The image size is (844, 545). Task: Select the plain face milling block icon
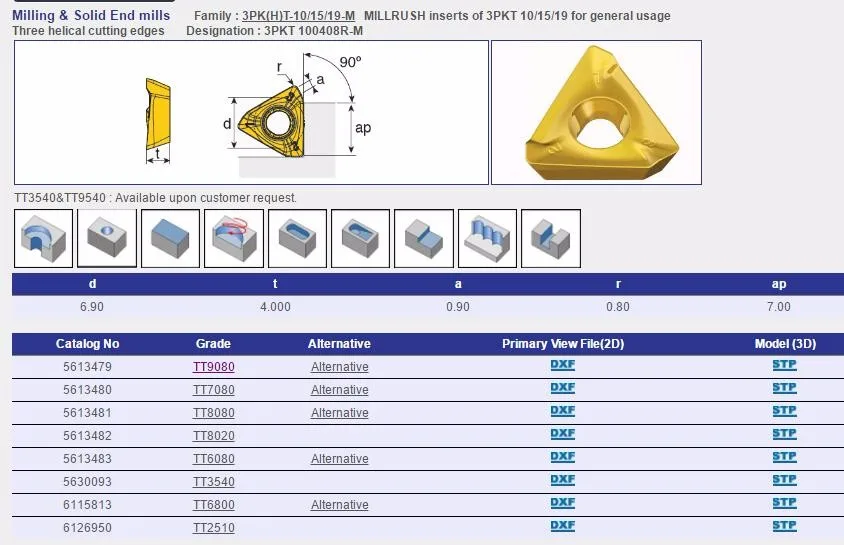tap(170, 238)
